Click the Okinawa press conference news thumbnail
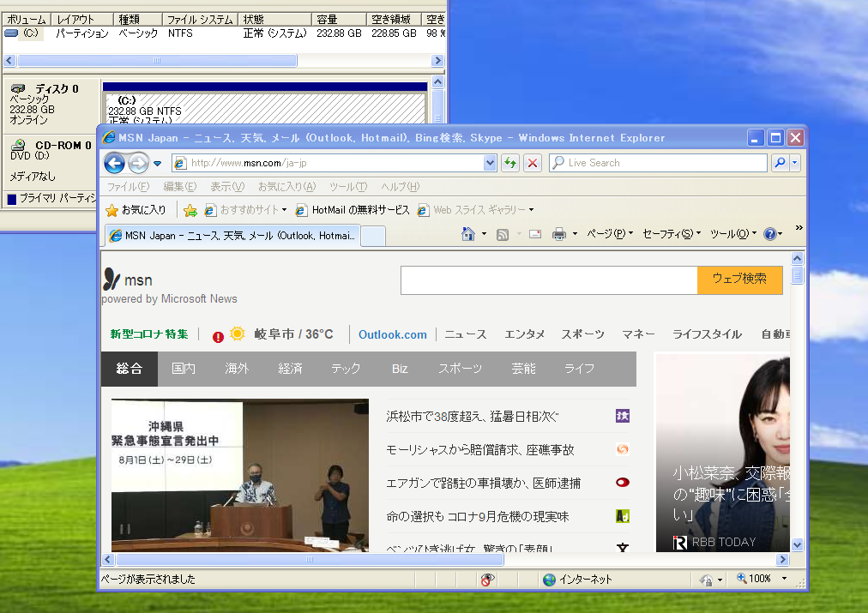This screenshot has width=868, height=613. tap(239, 475)
